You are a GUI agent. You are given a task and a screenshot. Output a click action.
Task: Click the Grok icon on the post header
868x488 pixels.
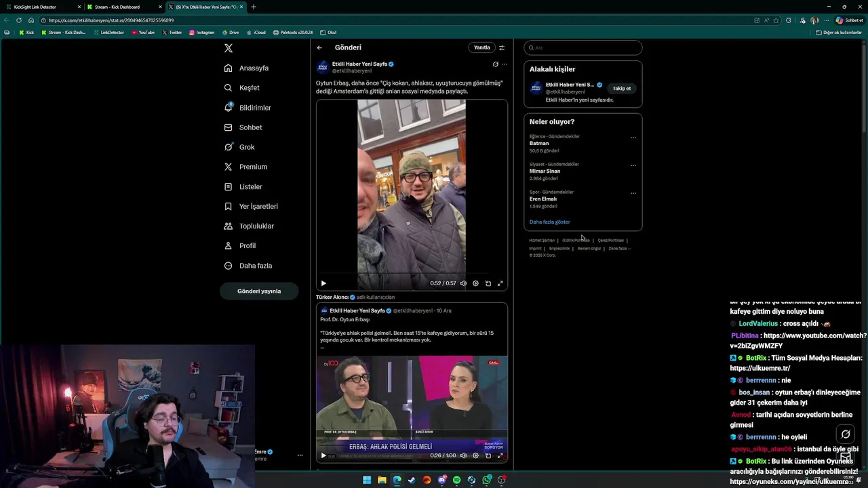click(x=495, y=64)
